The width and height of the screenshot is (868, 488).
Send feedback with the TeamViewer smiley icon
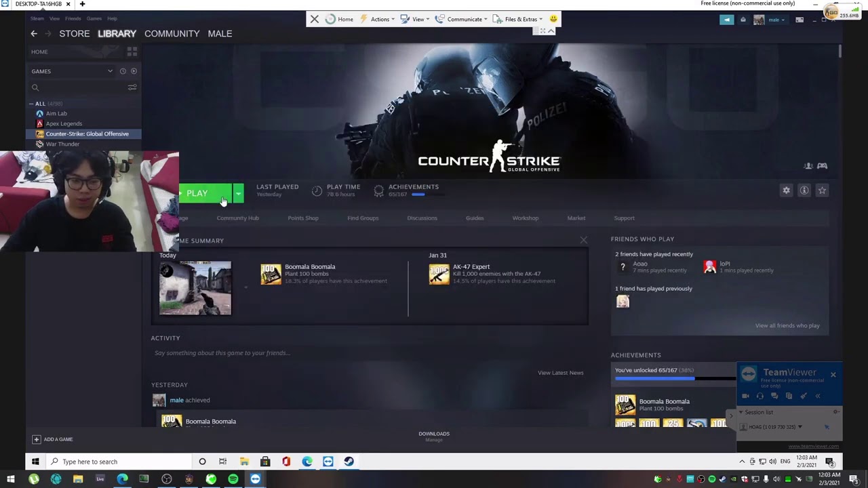(x=553, y=19)
